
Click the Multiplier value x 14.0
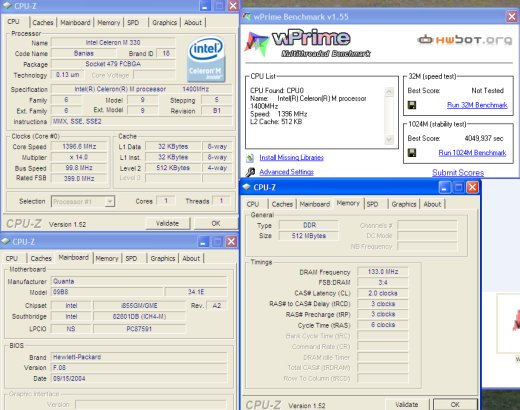[79, 157]
